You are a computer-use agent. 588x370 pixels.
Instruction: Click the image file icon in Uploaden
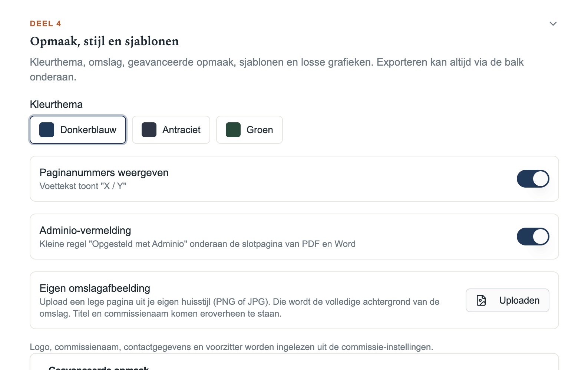click(481, 300)
